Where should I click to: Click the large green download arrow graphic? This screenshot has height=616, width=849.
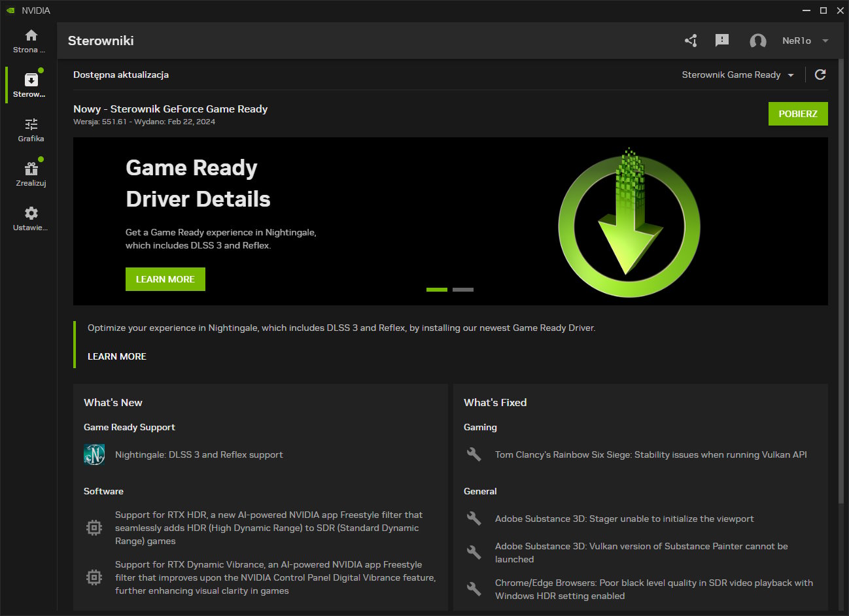(629, 222)
